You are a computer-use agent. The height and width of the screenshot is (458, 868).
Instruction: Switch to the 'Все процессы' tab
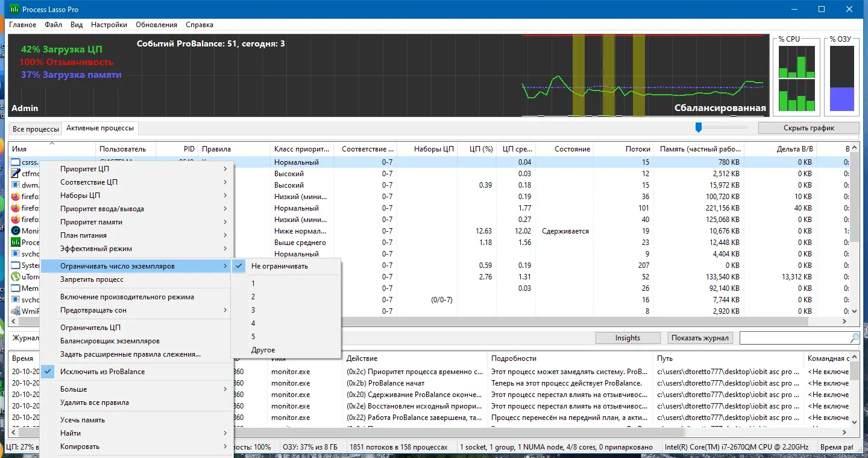point(36,129)
